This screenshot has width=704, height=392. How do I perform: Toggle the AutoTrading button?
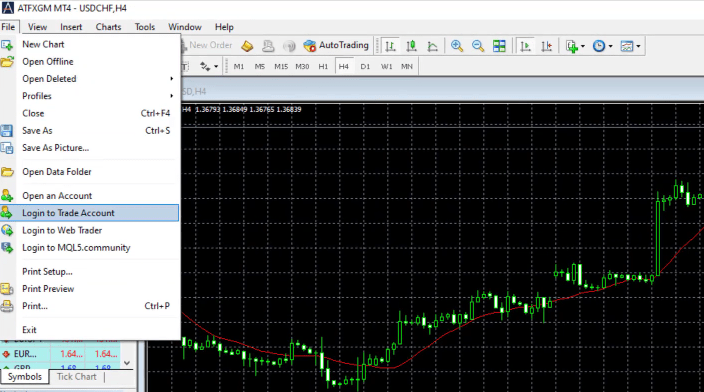pos(336,45)
